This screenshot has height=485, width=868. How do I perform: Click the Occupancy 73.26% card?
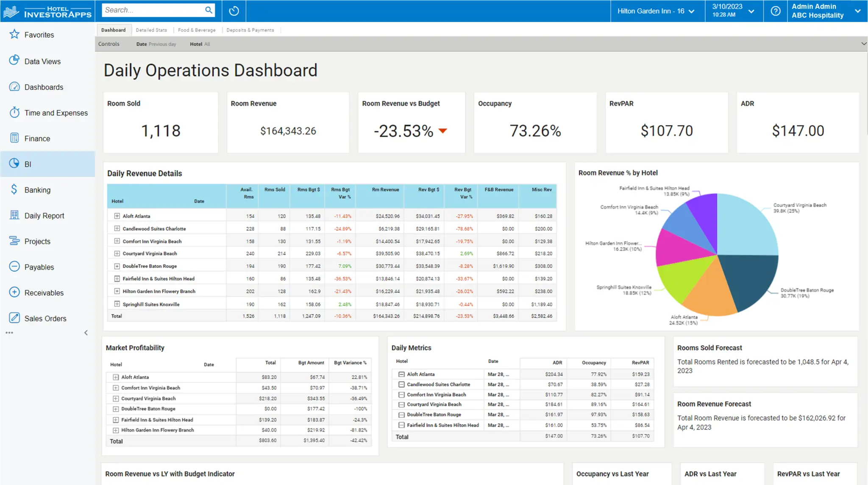[535, 123]
